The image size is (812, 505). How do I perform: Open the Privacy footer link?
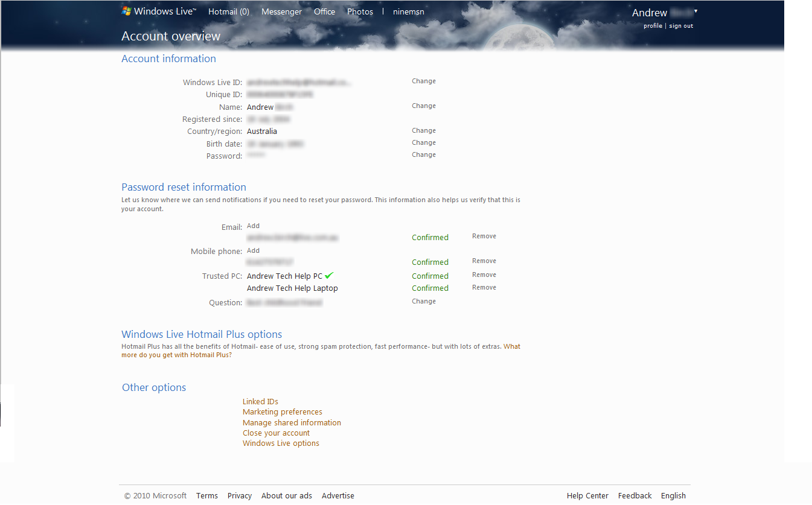(x=240, y=495)
